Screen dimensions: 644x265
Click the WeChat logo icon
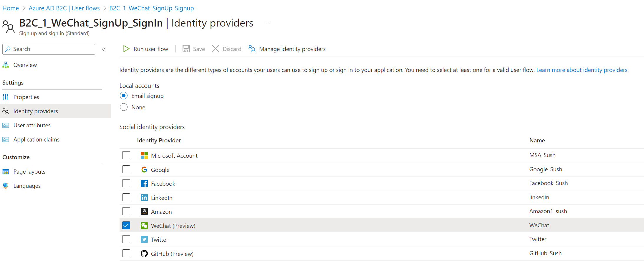click(x=144, y=226)
